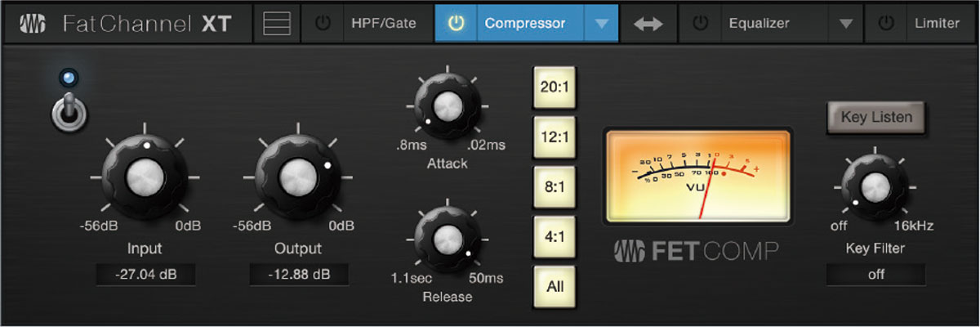Toggle the Compressor power button
The image size is (980, 327).
click(456, 24)
